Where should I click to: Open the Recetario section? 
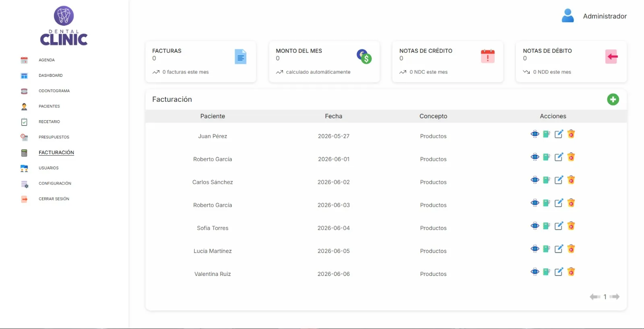(x=49, y=122)
